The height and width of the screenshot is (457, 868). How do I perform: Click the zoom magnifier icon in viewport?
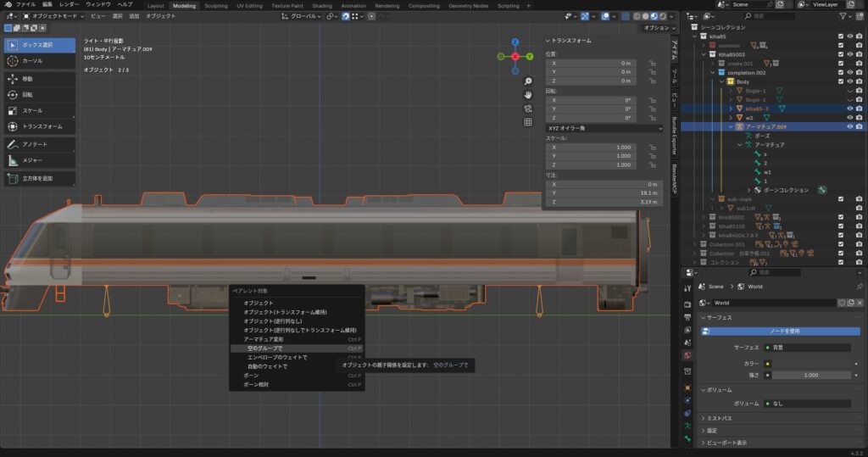click(527, 81)
